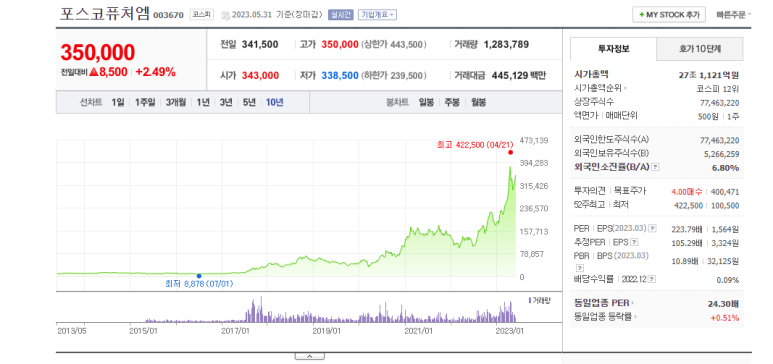
Task: Collapse chart panel using bottom arrow handle
Action: tap(310, 356)
